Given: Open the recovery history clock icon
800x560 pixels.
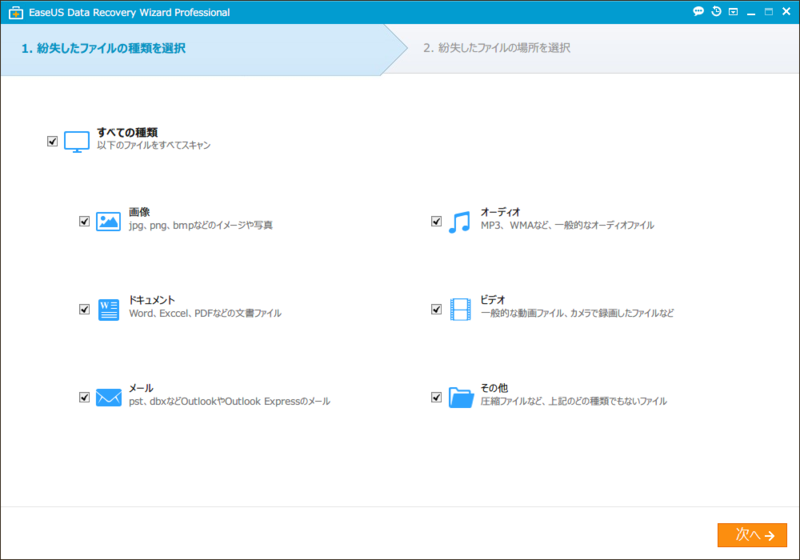Looking at the screenshot, I should [716, 11].
